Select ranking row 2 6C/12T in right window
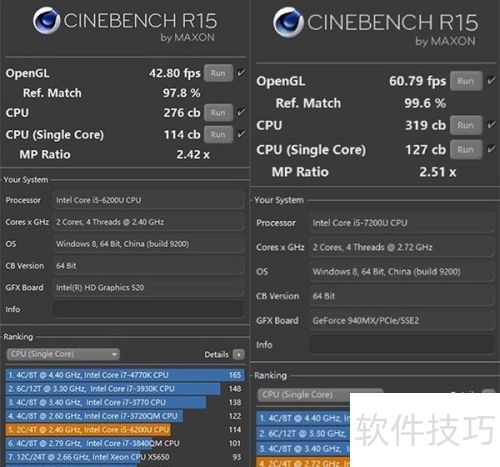 tap(303, 433)
